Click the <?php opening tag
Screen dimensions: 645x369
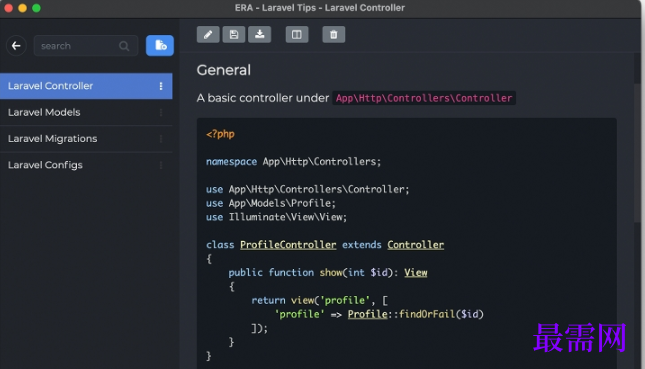(x=220, y=134)
